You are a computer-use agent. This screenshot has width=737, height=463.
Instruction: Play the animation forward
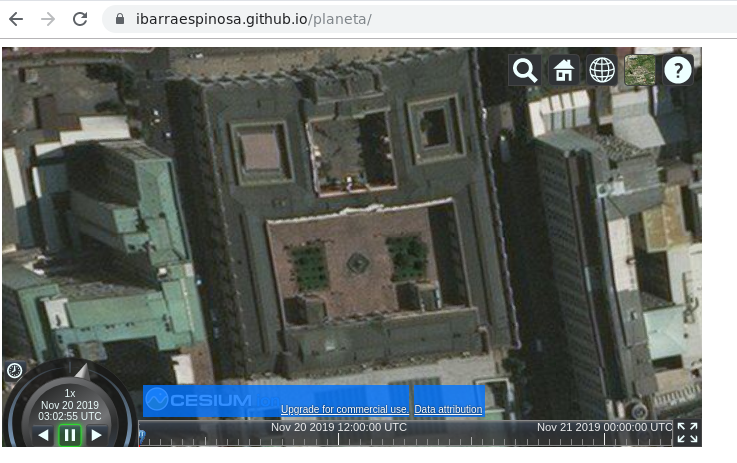coord(97,435)
